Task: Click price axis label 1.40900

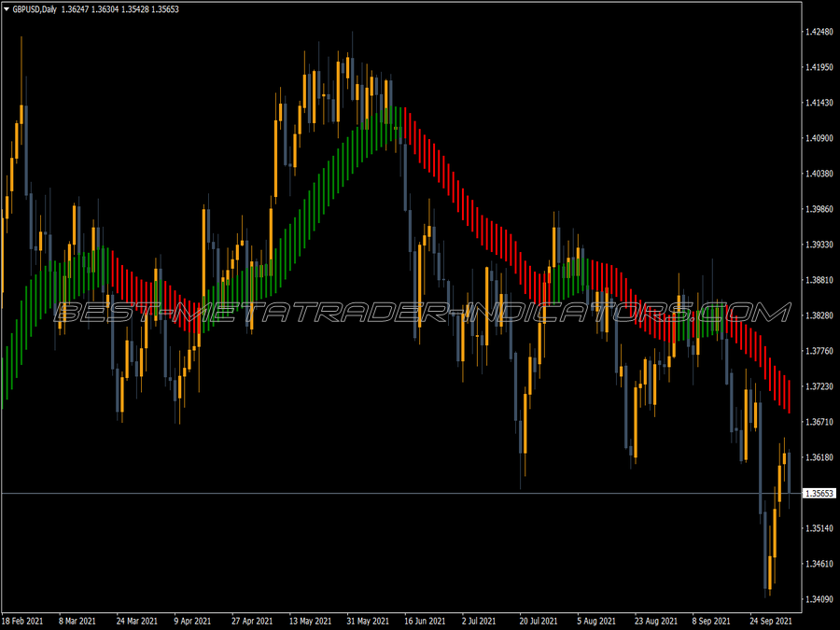Action: pos(819,138)
